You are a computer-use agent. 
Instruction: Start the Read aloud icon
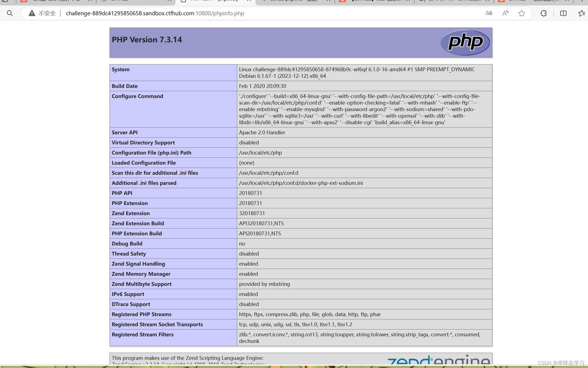coord(505,13)
